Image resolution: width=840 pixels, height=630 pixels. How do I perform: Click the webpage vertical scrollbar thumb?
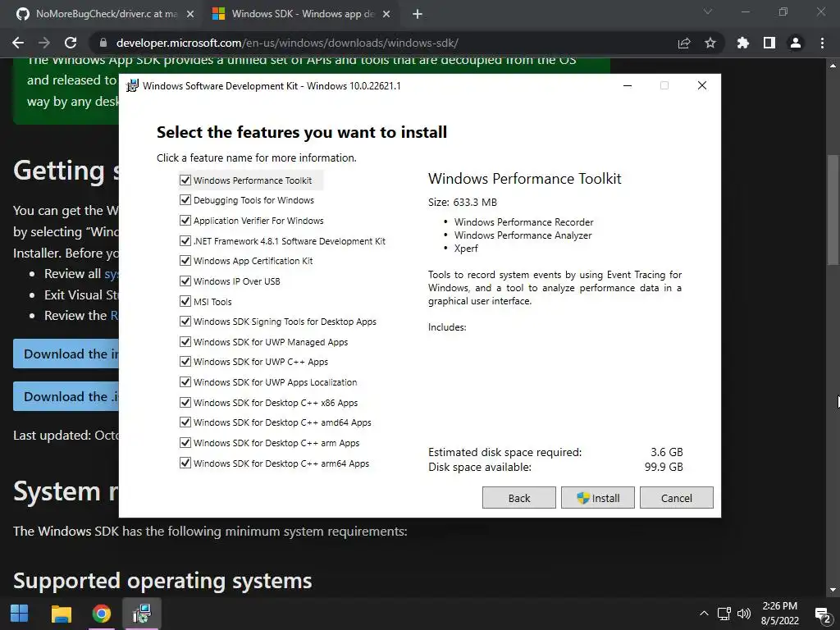pyautogui.click(x=833, y=210)
